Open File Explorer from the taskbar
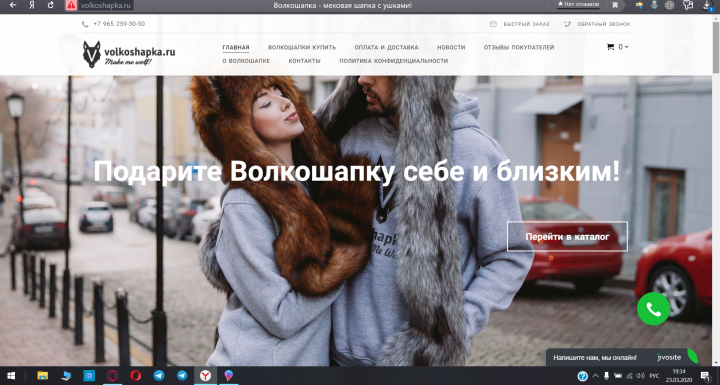 pos(42,376)
